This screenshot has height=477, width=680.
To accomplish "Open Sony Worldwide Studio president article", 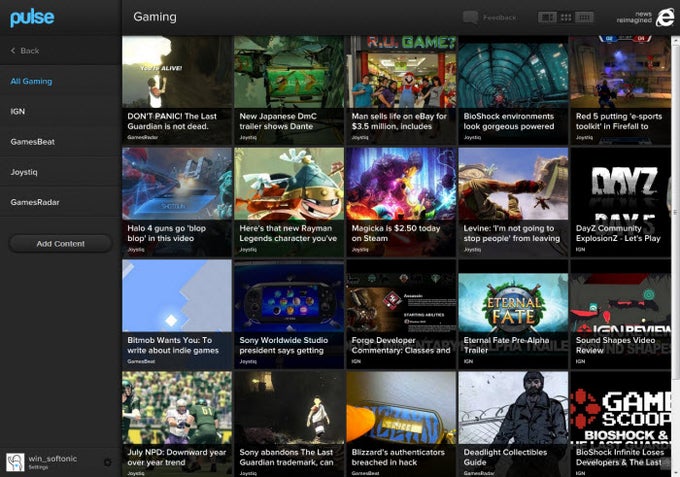I will click(x=289, y=314).
